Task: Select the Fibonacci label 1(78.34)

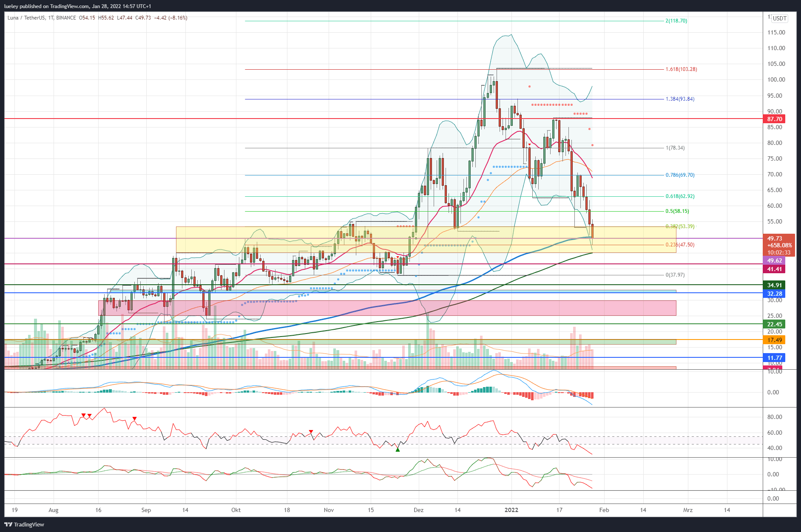Action: (675, 148)
